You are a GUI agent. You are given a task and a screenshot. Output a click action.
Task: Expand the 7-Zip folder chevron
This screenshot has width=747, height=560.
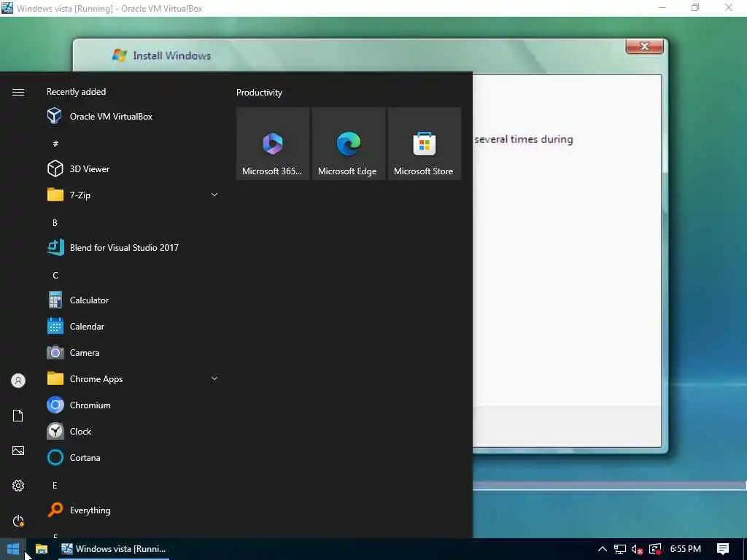(214, 195)
